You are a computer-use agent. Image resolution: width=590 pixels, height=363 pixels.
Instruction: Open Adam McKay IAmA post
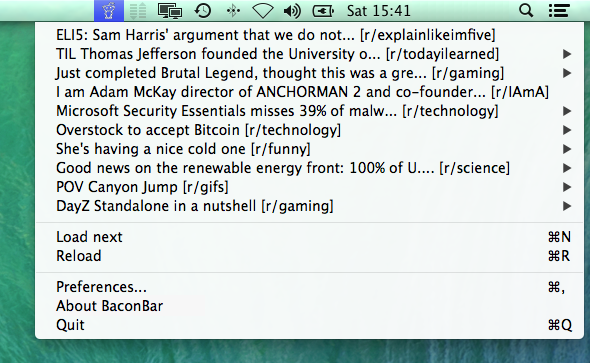point(309,92)
